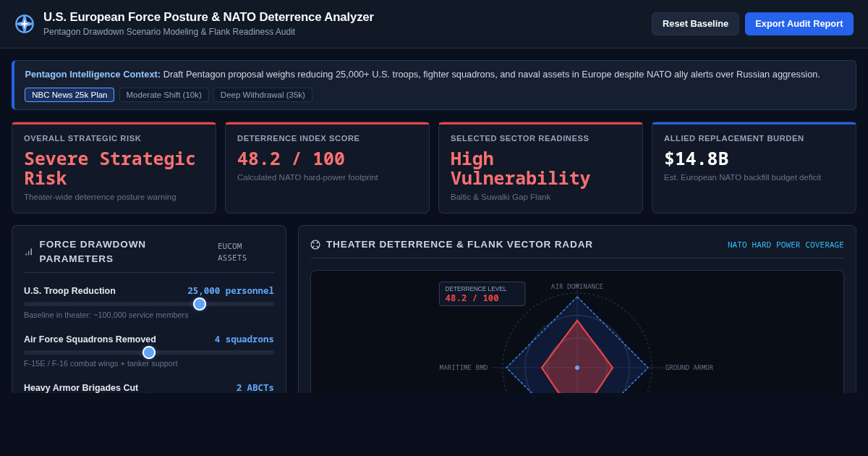
Task: Open the Selected Sector Readiness card
Action: tap(540, 168)
